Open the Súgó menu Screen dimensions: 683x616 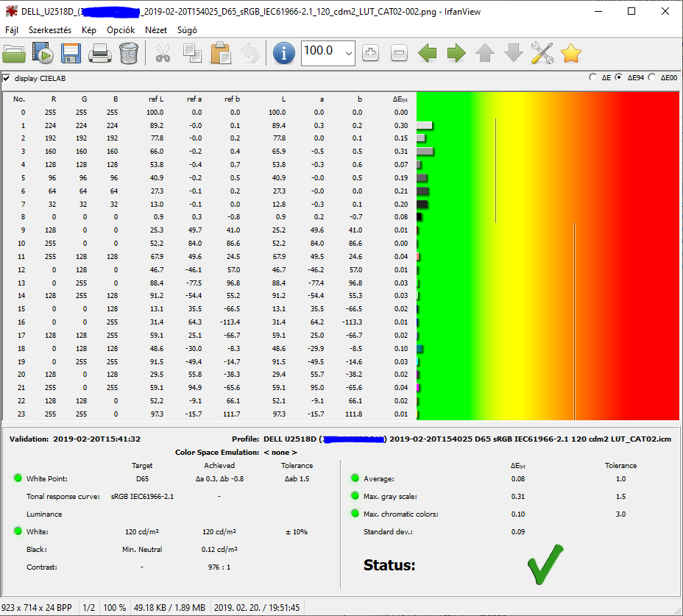[187, 30]
